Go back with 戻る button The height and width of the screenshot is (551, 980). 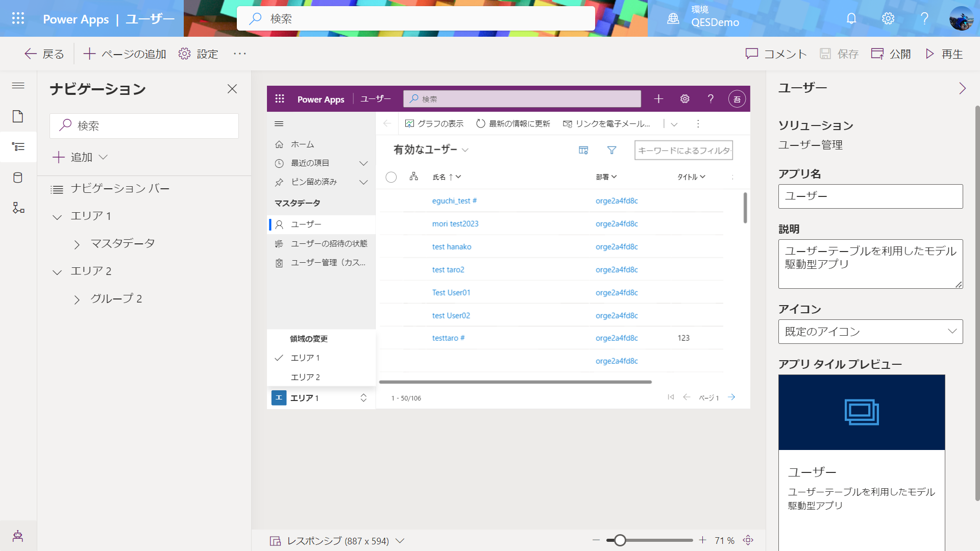pyautogui.click(x=44, y=54)
